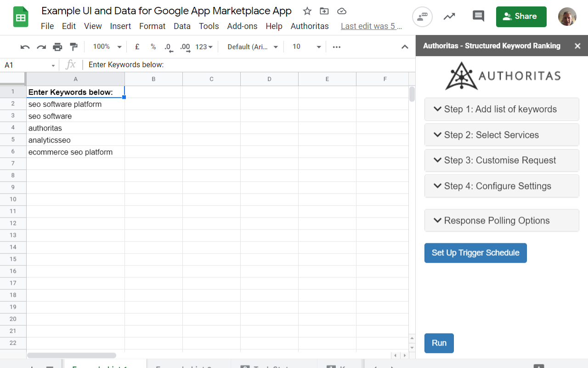Click the Google Sheets home icon

21,17
